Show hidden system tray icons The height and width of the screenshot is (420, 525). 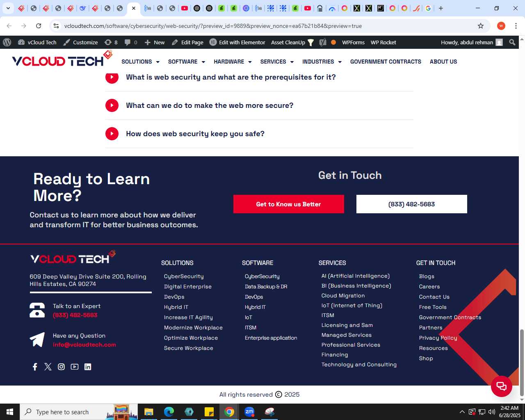point(462,412)
